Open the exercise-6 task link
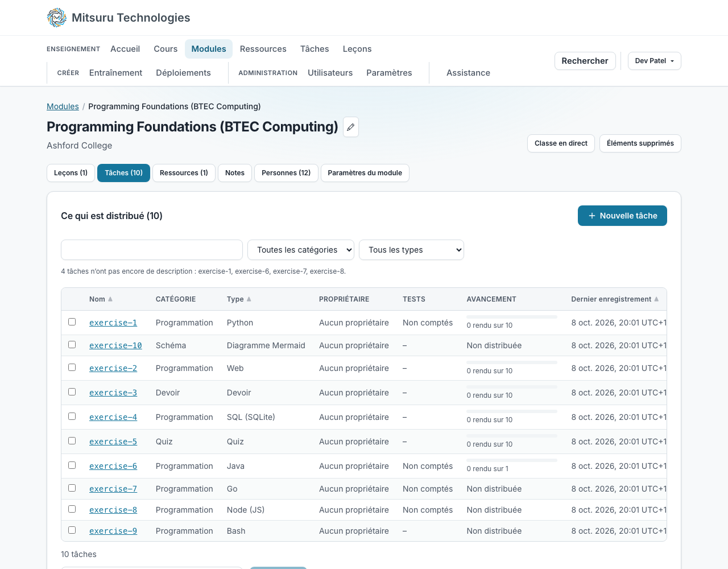 coord(113,466)
